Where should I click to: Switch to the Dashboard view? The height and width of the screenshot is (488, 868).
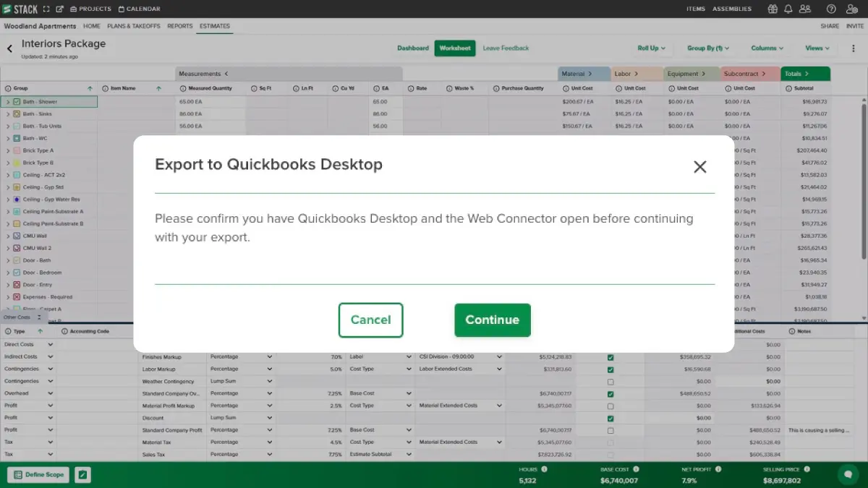pyautogui.click(x=413, y=48)
